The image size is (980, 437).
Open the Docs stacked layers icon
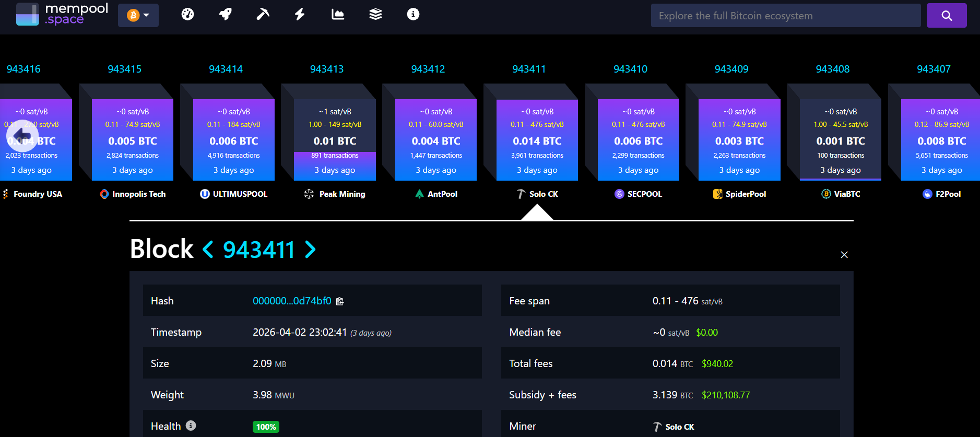coord(375,15)
